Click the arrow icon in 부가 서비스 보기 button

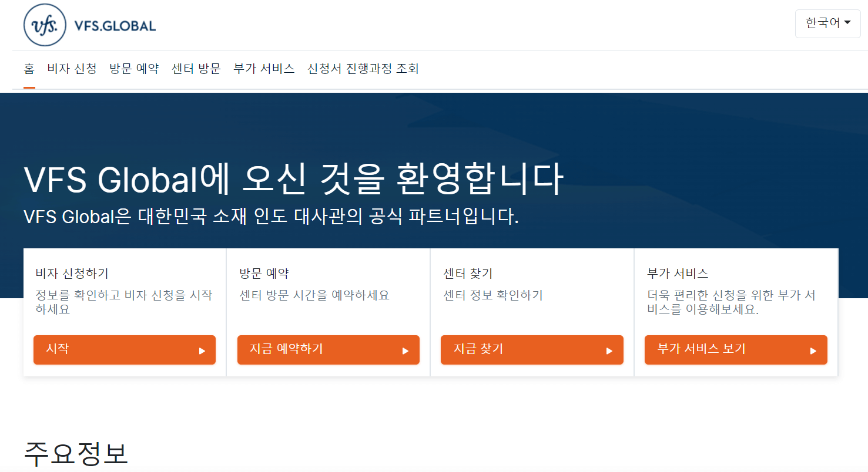(814, 350)
